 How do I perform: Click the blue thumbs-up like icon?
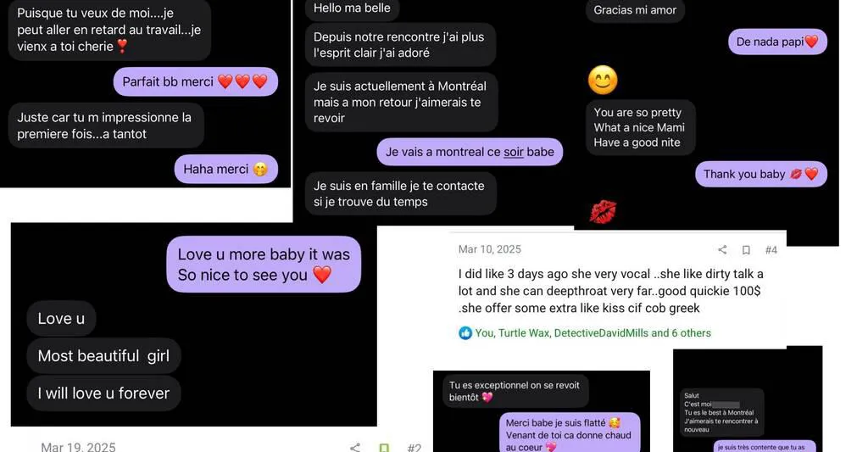[x=465, y=333]
